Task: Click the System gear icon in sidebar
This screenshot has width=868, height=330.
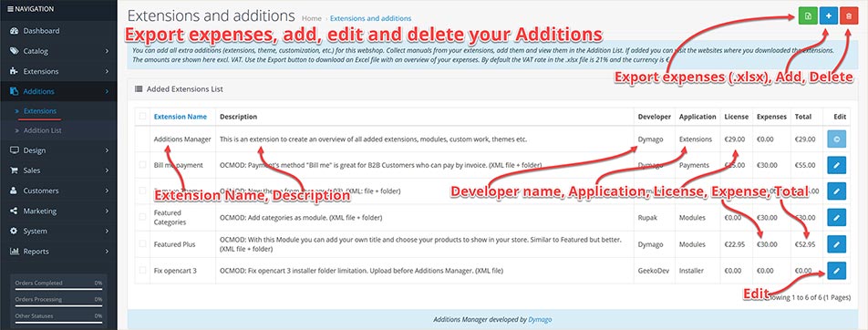Action: point(15,231)
